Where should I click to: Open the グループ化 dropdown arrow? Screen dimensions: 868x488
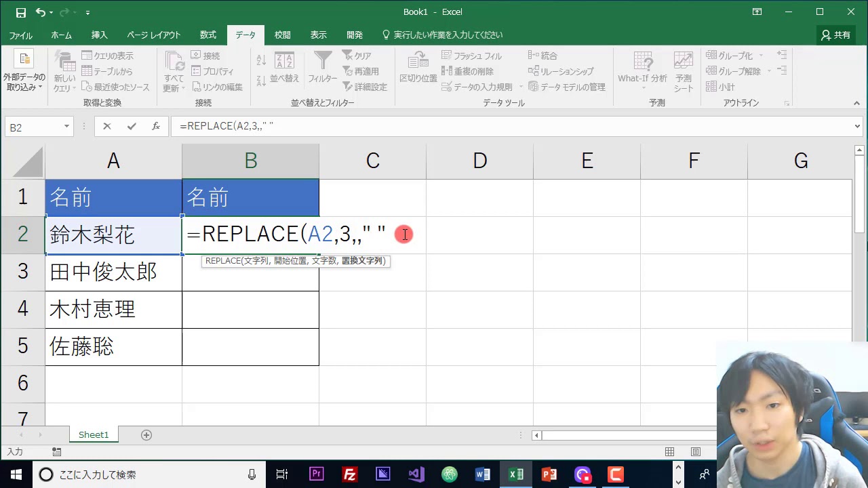coord(761,56)
